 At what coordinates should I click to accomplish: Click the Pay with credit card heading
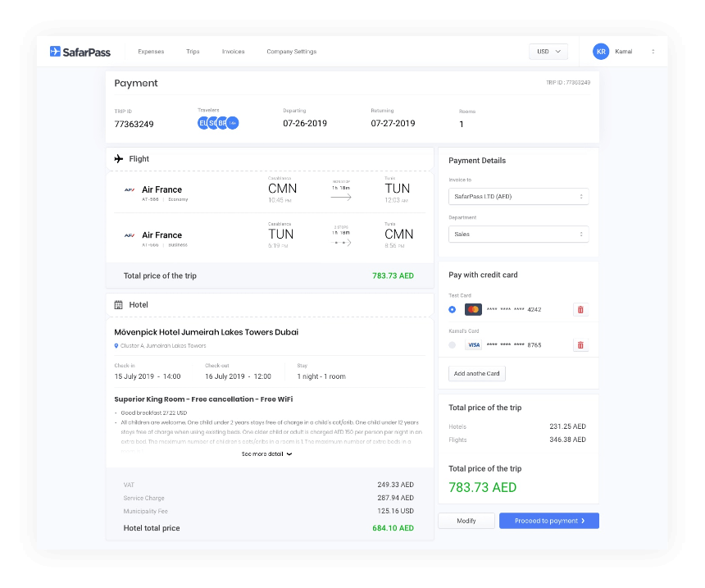point(484,275)
